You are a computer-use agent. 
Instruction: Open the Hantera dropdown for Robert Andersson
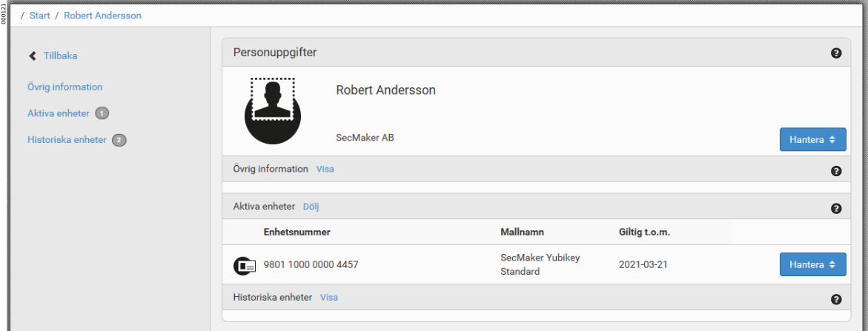(x=812, y=139)
